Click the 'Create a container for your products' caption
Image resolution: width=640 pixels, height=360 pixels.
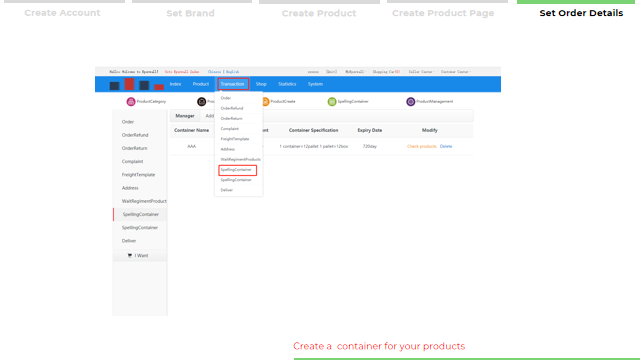[x=379, y=346]
